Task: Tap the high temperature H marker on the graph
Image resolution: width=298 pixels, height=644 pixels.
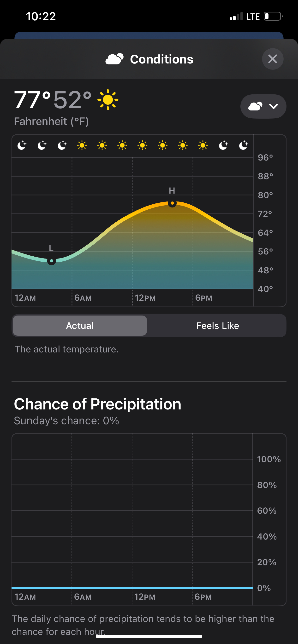Action: tap(172, 203)
